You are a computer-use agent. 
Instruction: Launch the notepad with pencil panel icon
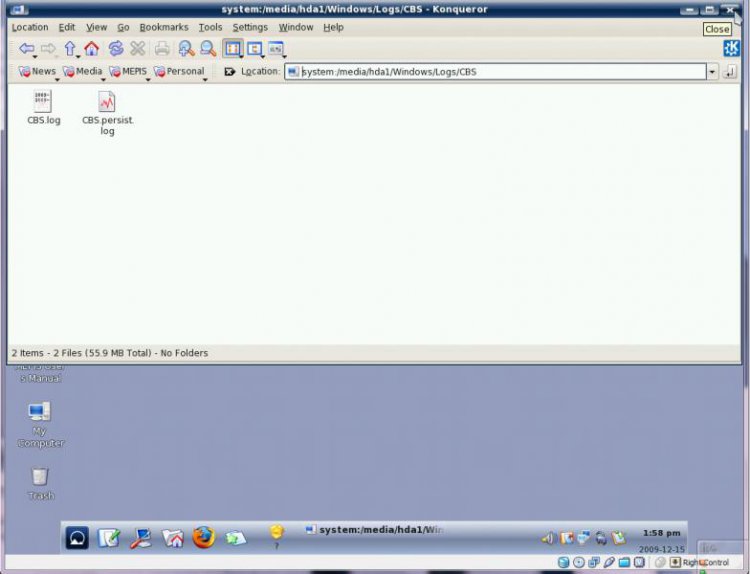pos(109,538)
